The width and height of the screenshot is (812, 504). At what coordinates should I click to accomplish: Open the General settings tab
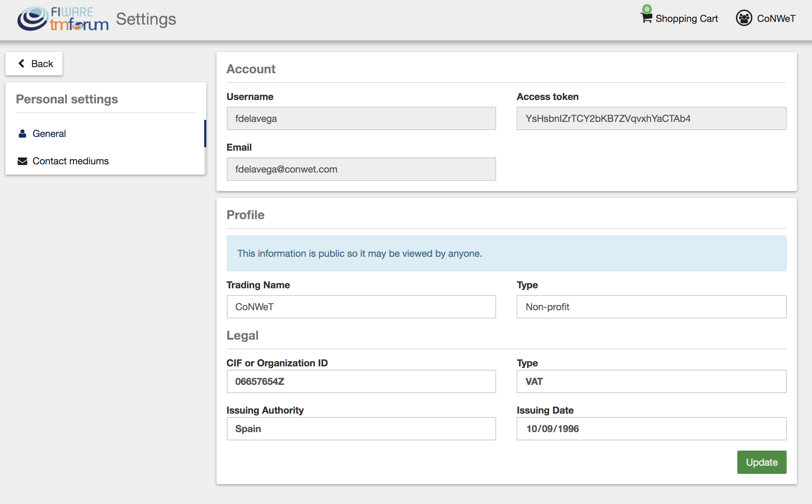coord(105,134)
